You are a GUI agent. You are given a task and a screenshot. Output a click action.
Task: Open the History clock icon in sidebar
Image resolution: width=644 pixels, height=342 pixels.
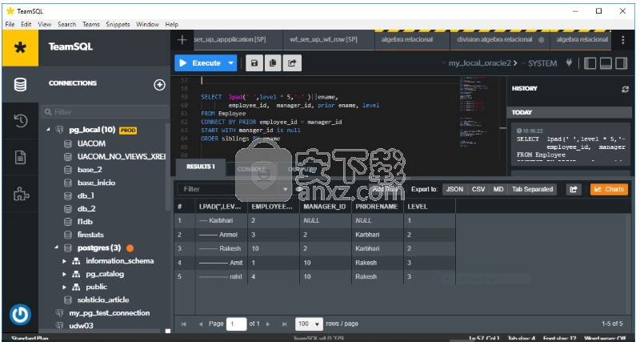20,120
